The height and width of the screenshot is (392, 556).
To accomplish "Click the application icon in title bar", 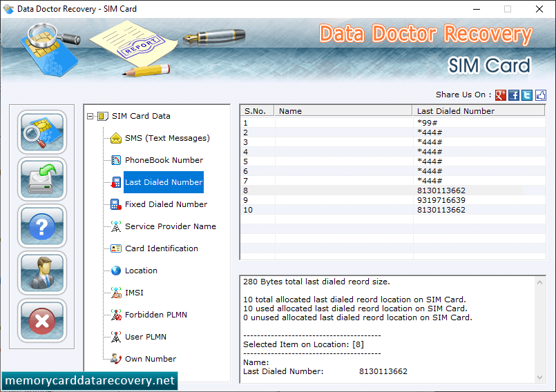I will click(x=8, y=9).
